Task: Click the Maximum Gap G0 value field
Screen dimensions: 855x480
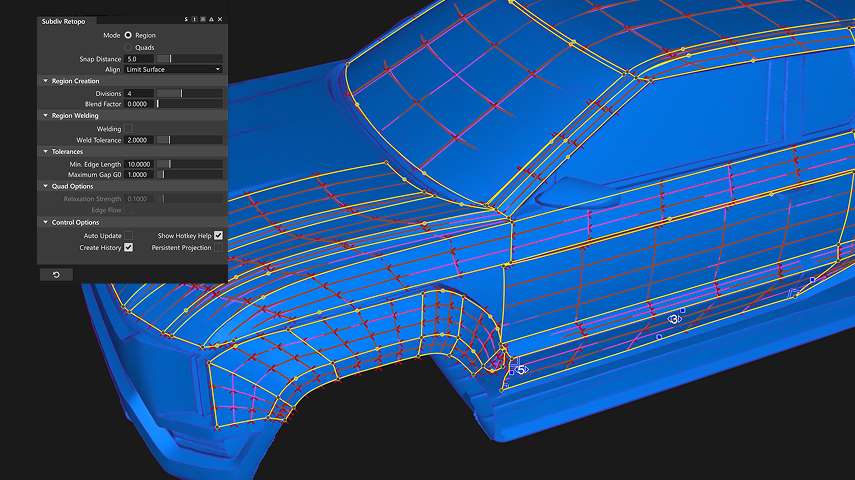Action: [x=139, y=175]
